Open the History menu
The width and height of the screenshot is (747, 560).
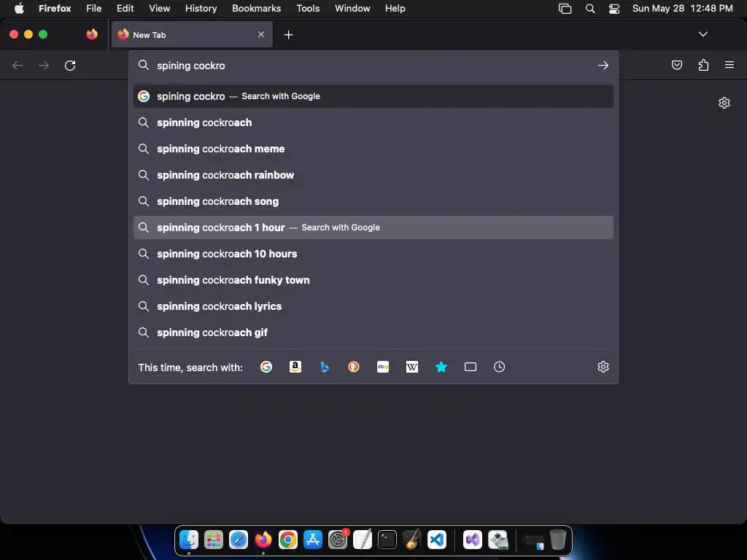click(x=201, y=9)
